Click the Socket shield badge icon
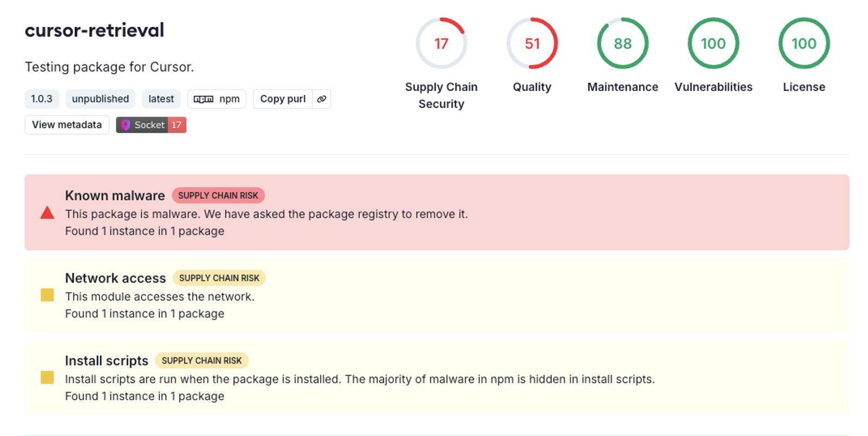This screenshot has height=436, width=868. 126,125
